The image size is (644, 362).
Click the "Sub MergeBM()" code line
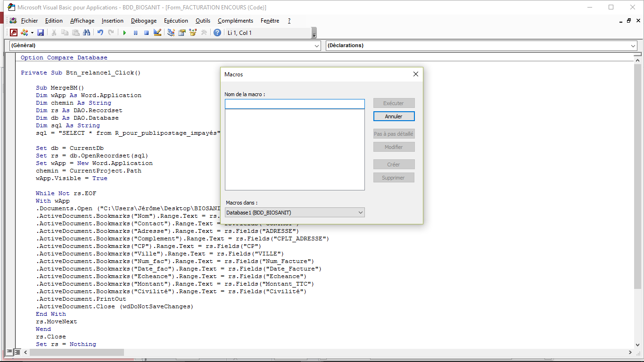[60, 88]
